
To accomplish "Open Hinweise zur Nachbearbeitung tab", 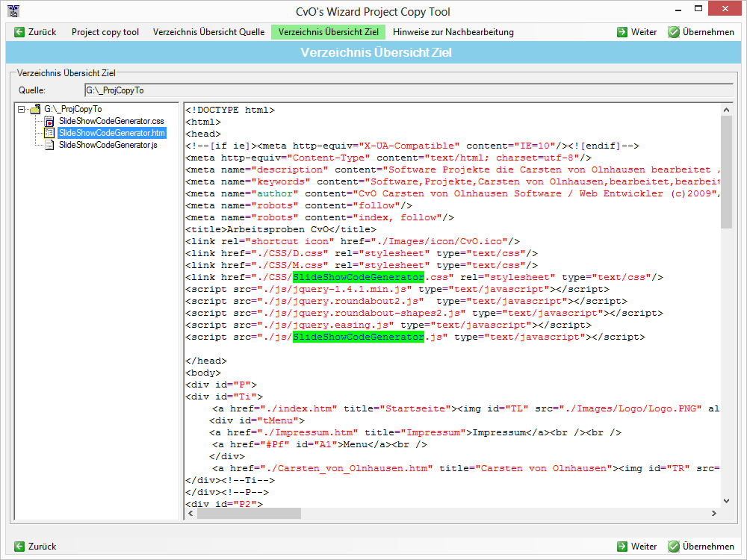I will click(453, 32).
